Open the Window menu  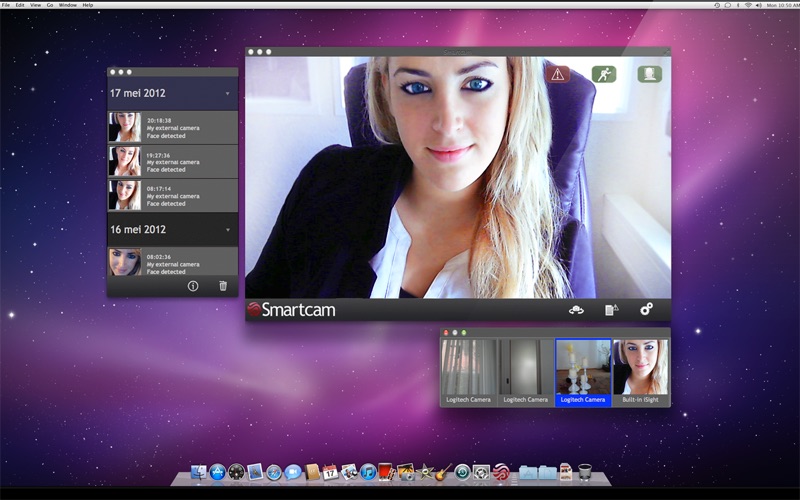[68, 5]
